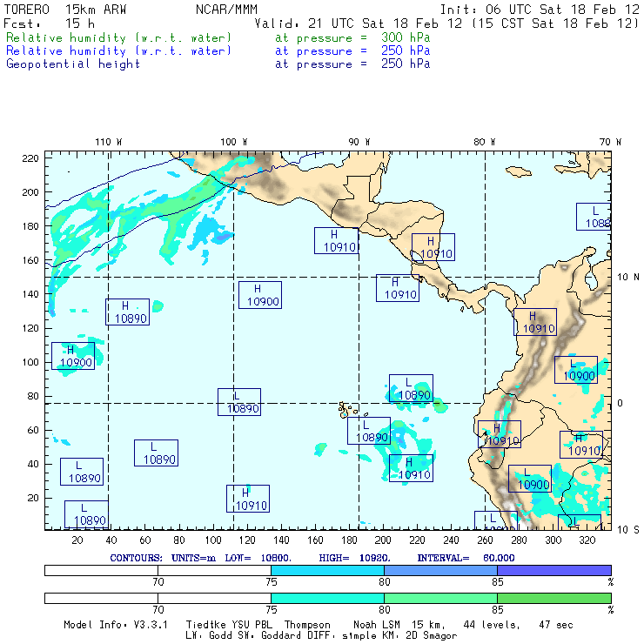Click the "85" tick label under the blue legend bar
This screenshot has width=644, height=644.
point(498,582)
